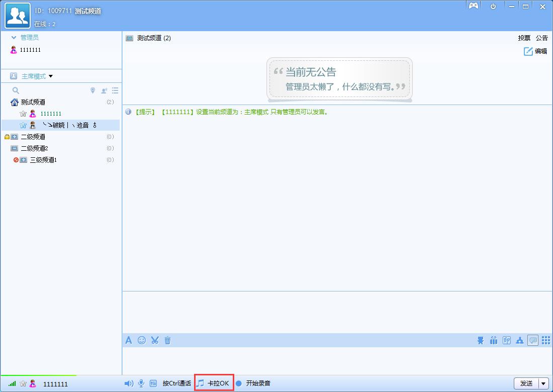Click the star icon beside 破晓丨丶池音

coord(23,125)
